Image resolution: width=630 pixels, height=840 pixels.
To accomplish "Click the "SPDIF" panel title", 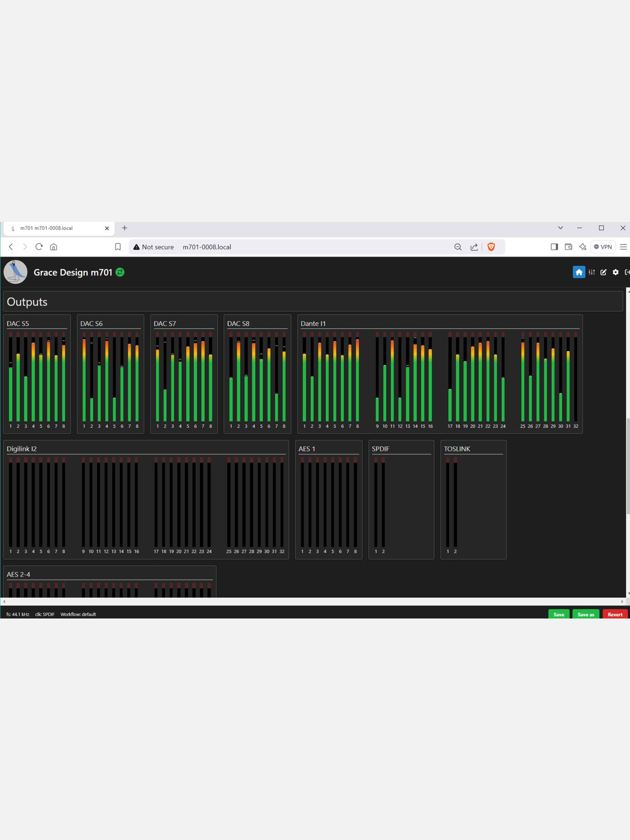I will (380, 449).
